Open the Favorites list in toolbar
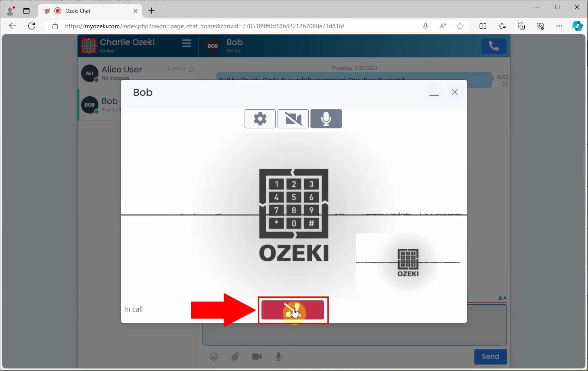 point(502,26)
